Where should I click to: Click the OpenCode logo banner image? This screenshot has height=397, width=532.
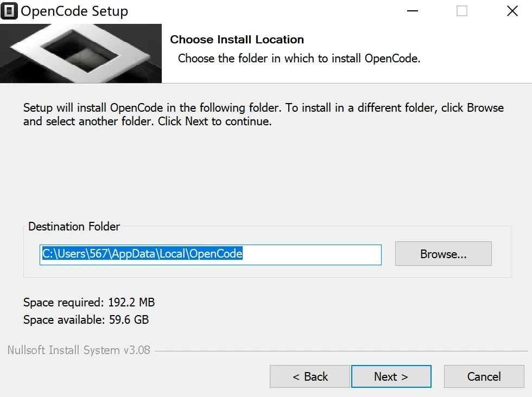click(81, 53)
